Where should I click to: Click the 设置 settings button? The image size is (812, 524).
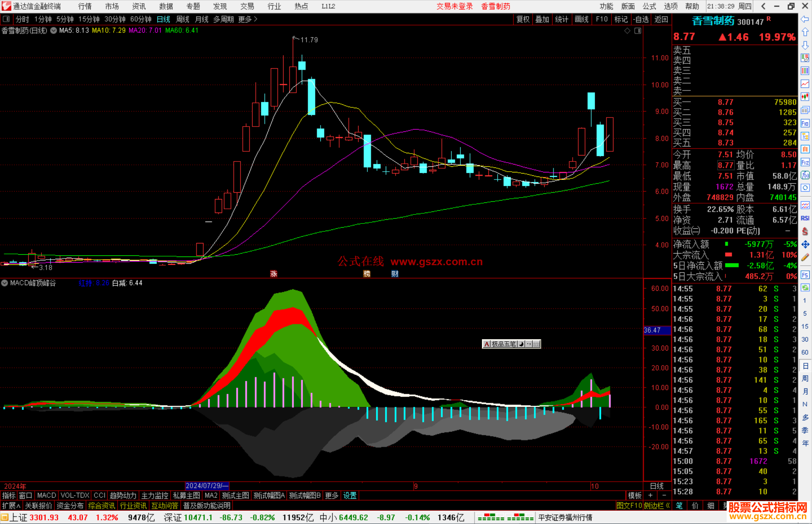[350, 495]
